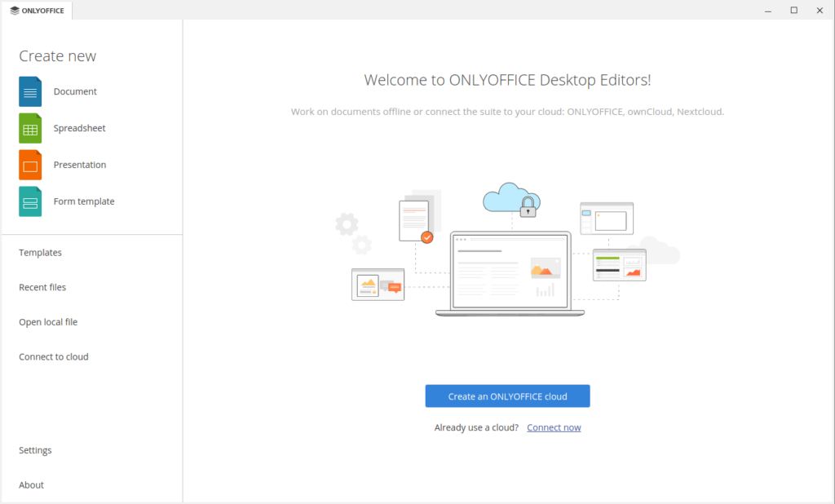
Task: Open the Settings page
Action: coord(35,450)
